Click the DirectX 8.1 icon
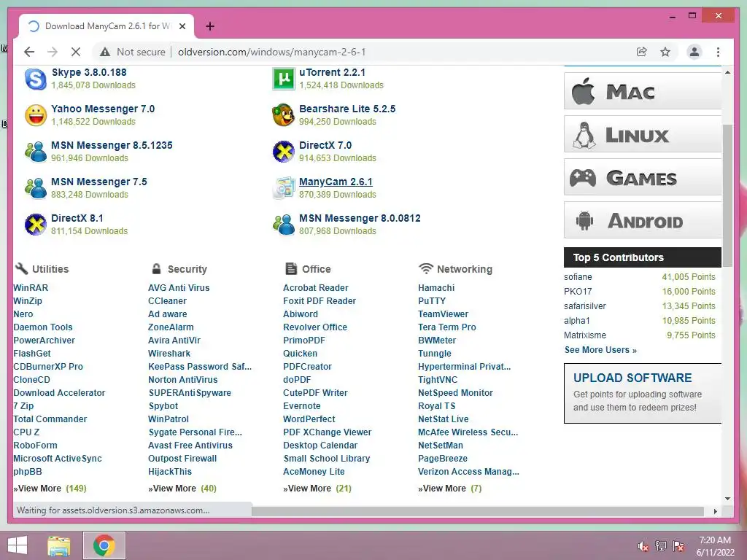Screen dimensions: 747x560 point(36,225)
